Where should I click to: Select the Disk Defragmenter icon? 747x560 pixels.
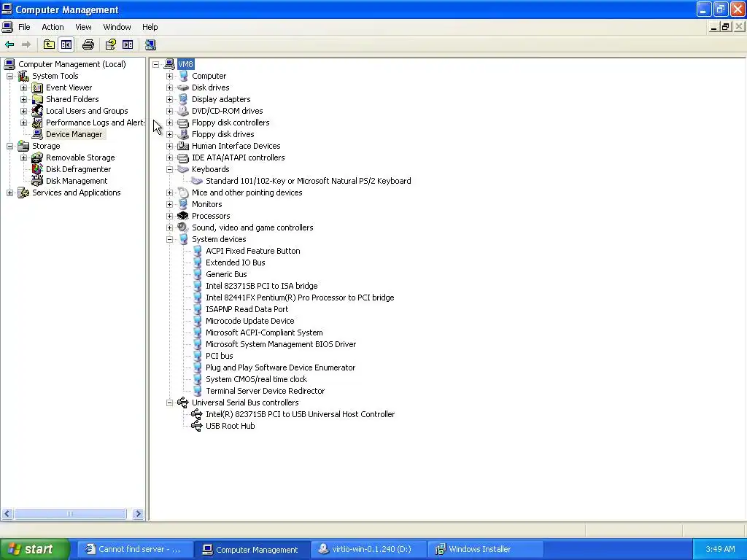tap(37, 169)
